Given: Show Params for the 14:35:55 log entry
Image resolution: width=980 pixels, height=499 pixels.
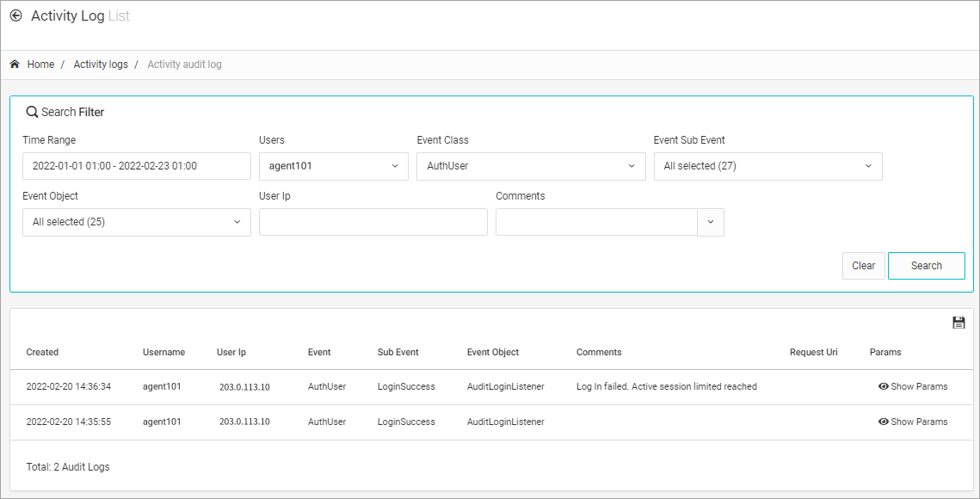Looking at the screenshot, I should point(913,422).
